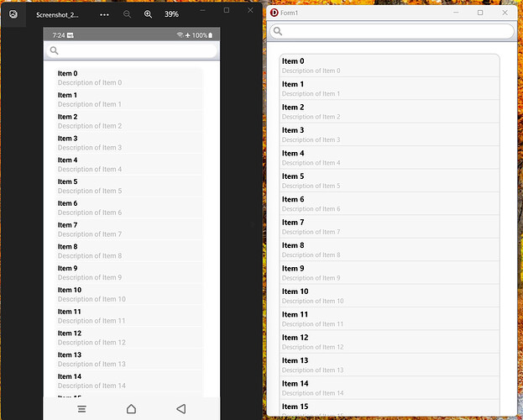
Task: Click the phone screenshot search icon
Action: pos(54,50)
